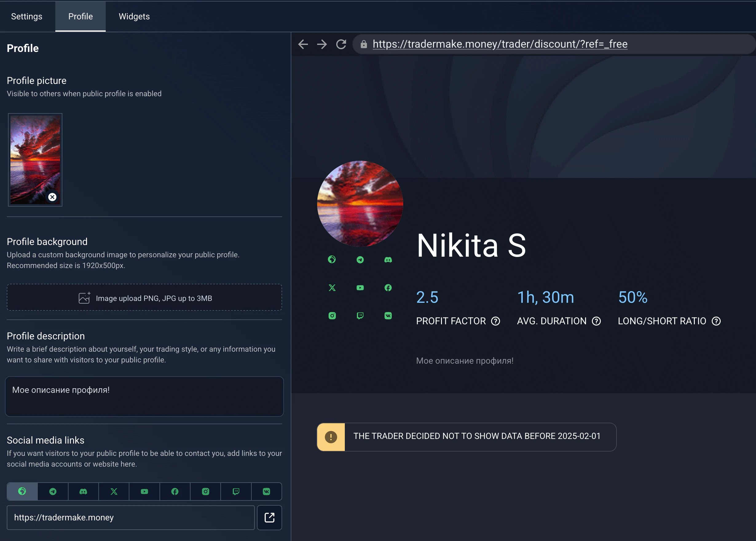This screenshot has width=756, height=541.
Task: Click the image upload icon
Action: click(x=84, y=298)
